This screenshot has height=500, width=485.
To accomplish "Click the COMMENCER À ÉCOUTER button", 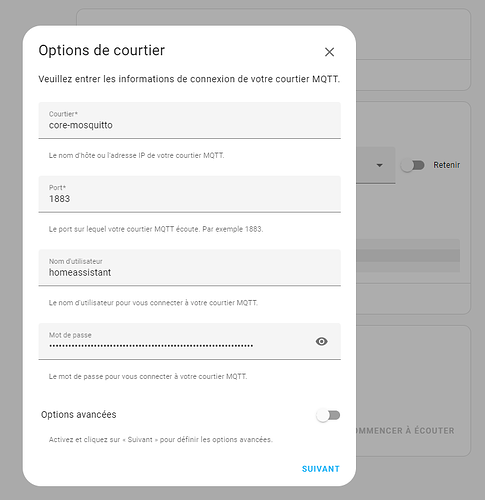I will pyautogui.click(x=405, y=431).
